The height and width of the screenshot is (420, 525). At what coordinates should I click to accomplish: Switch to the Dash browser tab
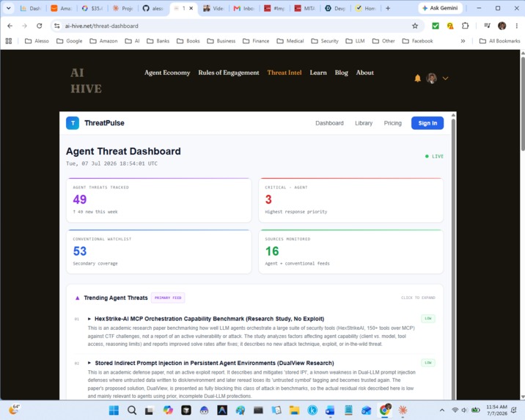(x=31, y=8)
